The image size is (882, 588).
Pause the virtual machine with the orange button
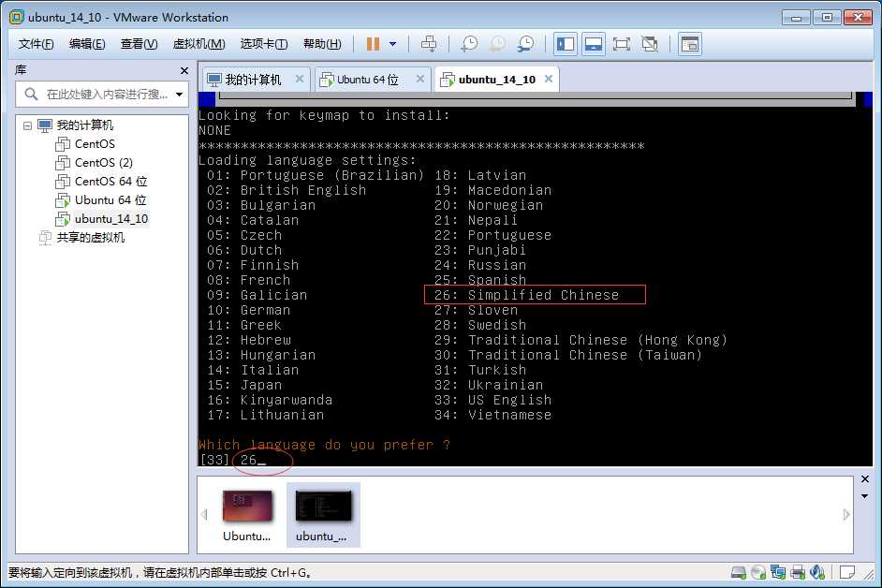coord(373,44)
